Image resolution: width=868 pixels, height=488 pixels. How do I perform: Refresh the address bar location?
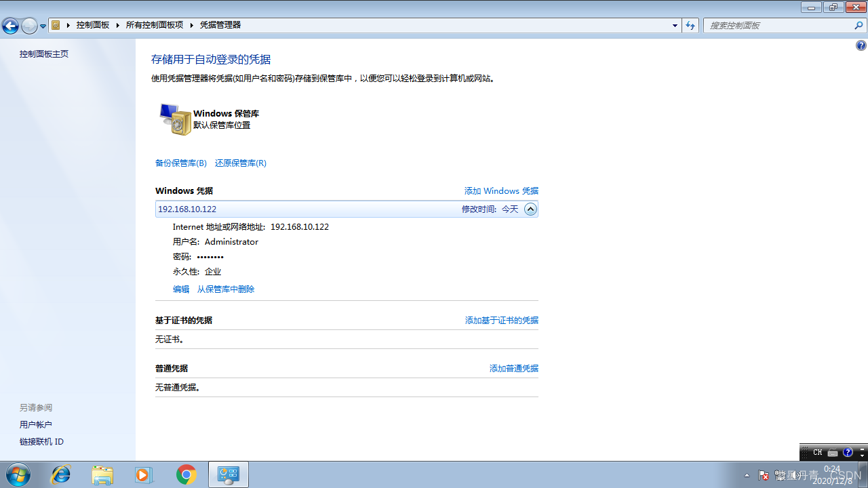(x=690, y=26)
